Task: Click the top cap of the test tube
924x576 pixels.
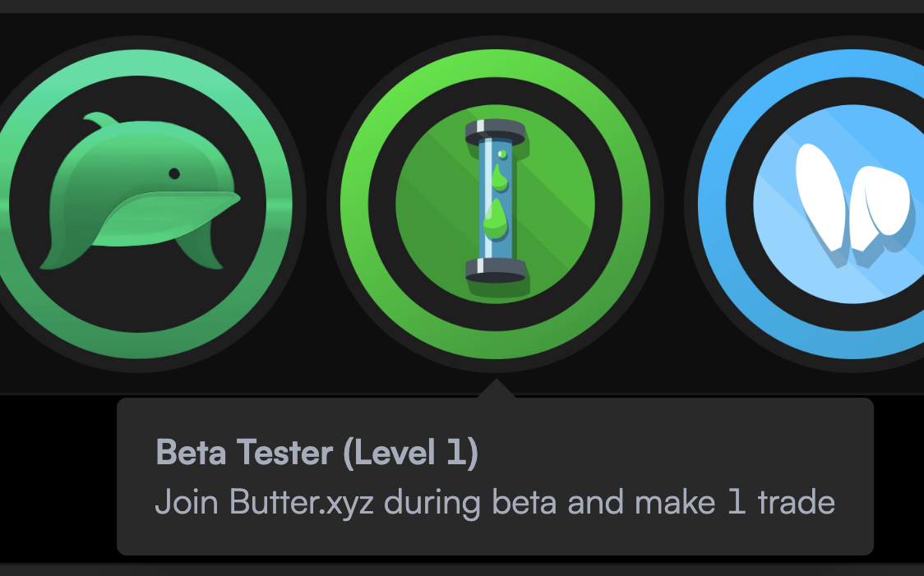Action: (x=495, y=131)
